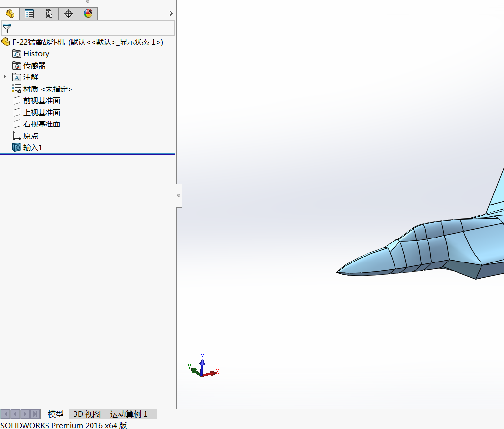The image size is (504, 429).
Task: Collapse the feature panel using side handle
Action: pyautogui.click(x=179, y=195)
